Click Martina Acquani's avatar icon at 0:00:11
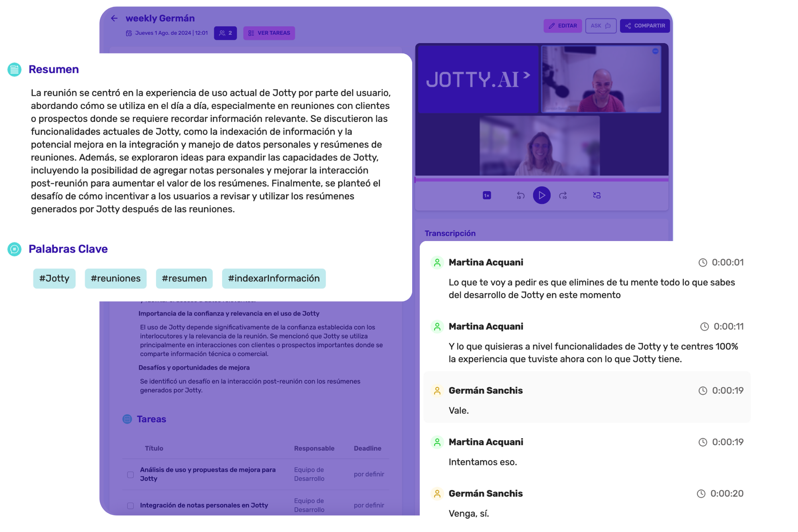This screenshot has height=532, width=798. click(437, 327)
